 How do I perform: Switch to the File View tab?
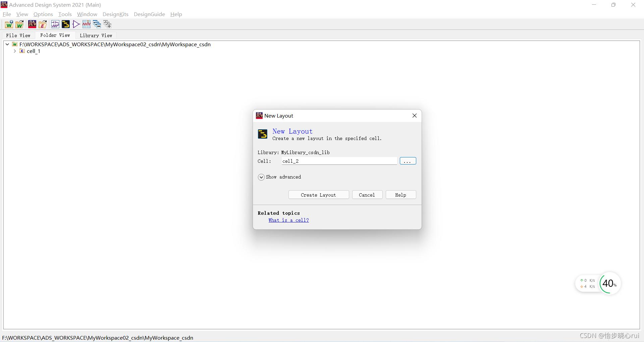18,35
